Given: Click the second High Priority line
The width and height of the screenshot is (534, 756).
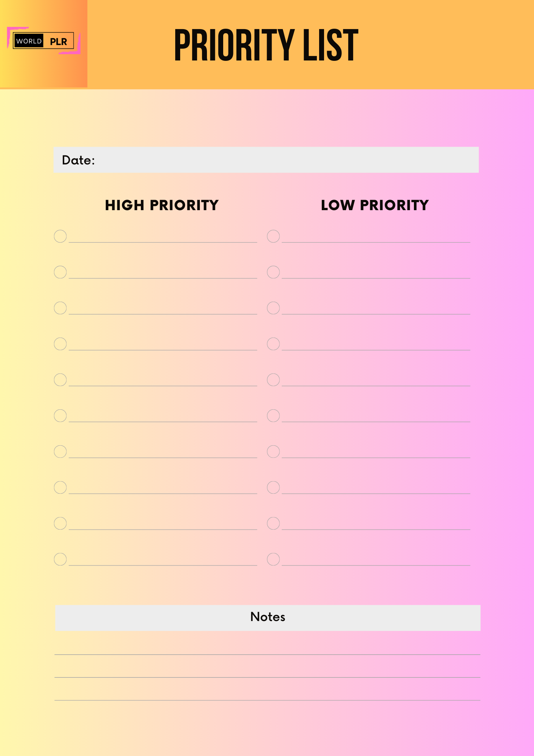Looking at the screenshot, I should 163,278.
